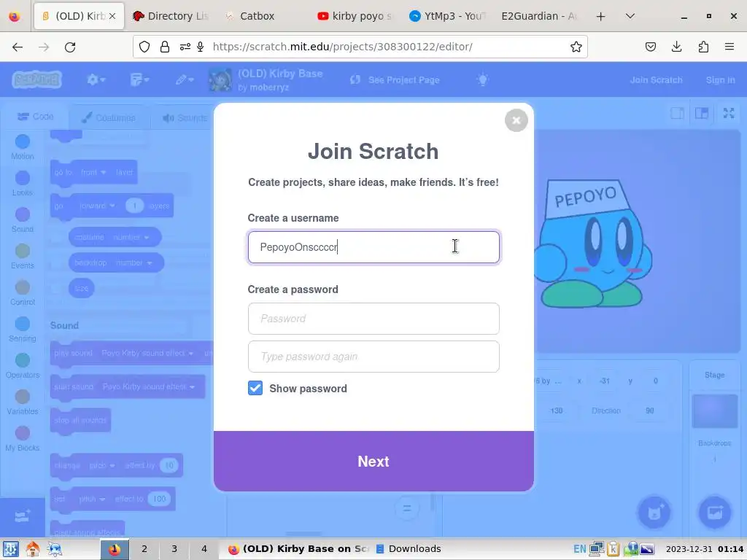Image resolution: width=747 pixels, height=560 pixels.
Task: Select the Operators block category
Action: (x=23, y=366)
